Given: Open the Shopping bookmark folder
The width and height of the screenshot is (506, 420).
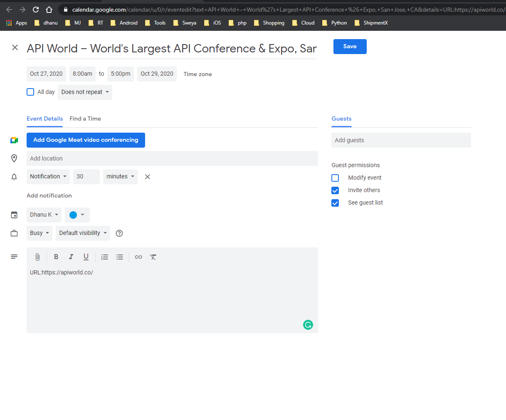Looking at the screenshot, I should point(269,23).
